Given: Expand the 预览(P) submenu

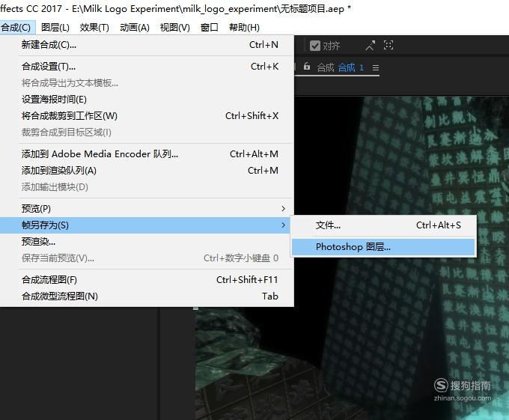Looking at the screenshot, I should (147, 208).
